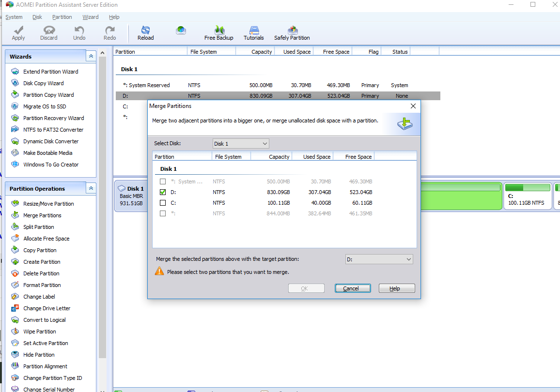Open the Partition menu

point(62,17)
